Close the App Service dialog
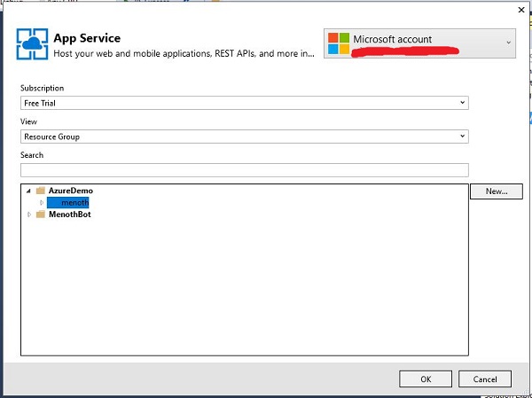 coord(520,10)
